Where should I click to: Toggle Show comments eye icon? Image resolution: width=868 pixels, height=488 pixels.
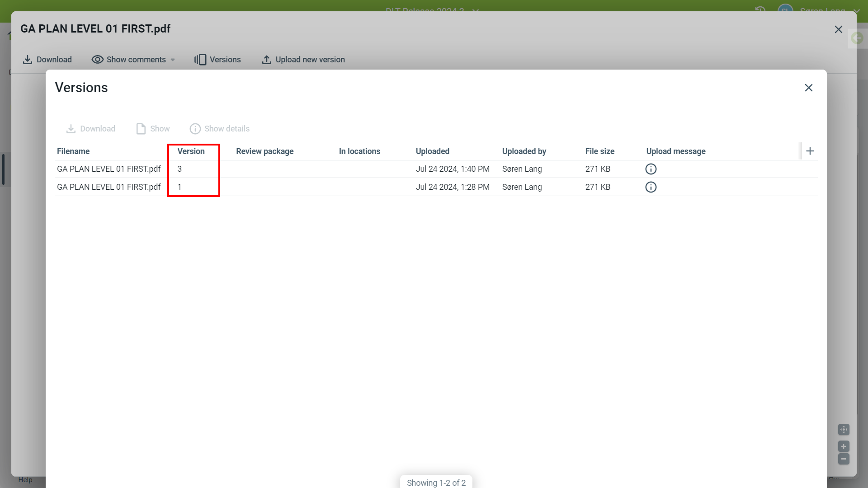click(x=97, y=60)
